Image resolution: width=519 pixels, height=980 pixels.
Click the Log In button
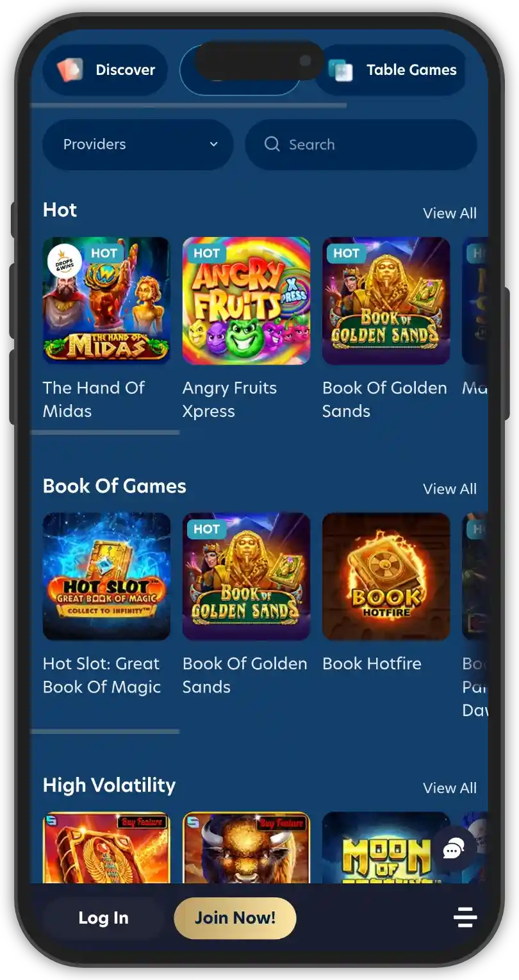tap(104, 918)
